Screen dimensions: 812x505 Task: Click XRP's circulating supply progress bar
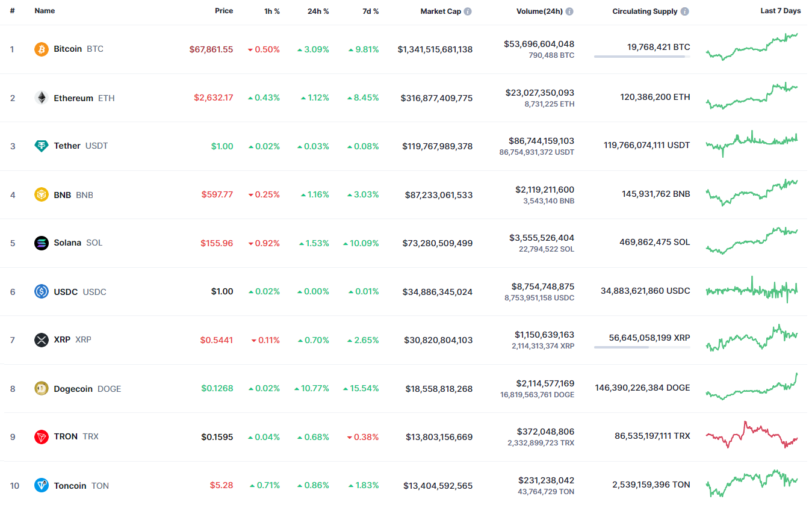tap(642, 347)
